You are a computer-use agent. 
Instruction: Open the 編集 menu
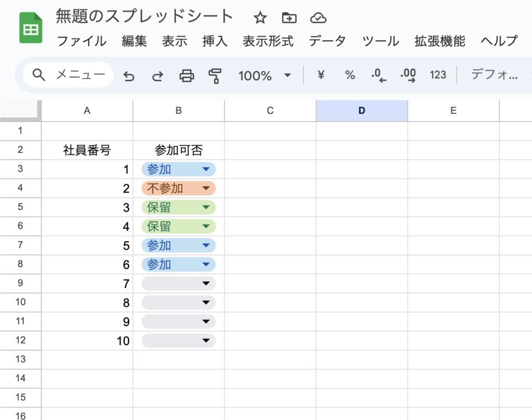pos(135,41)
